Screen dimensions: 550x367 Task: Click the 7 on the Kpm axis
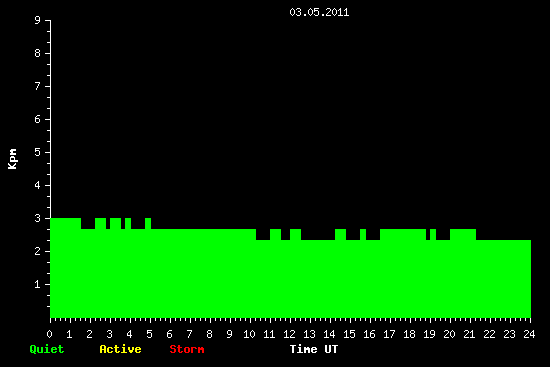pyautogui.click(x=38, y=86)
